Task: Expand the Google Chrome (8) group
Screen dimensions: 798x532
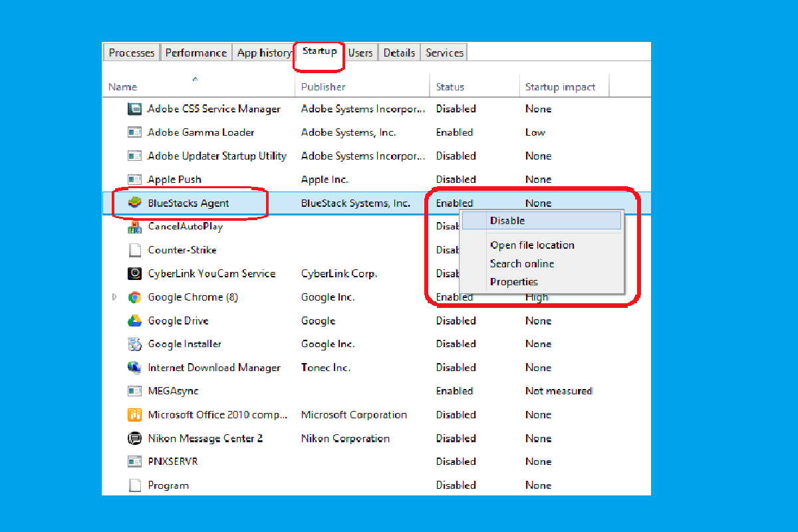Action: coord(116,297)
